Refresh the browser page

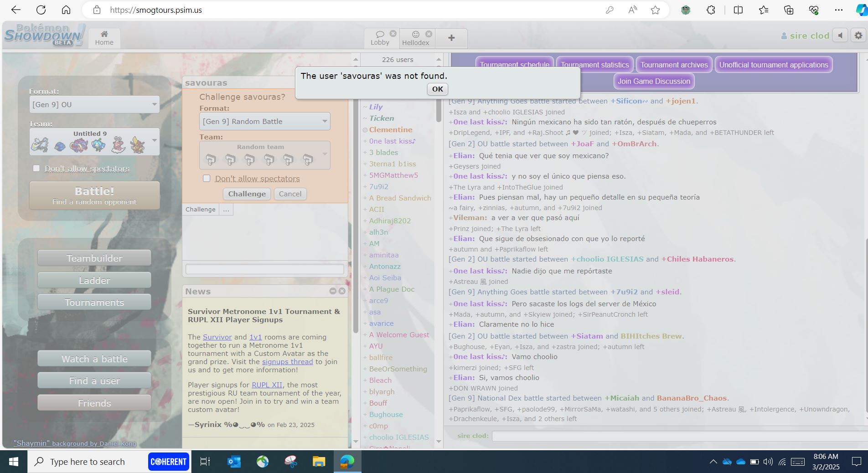point(41,10)
